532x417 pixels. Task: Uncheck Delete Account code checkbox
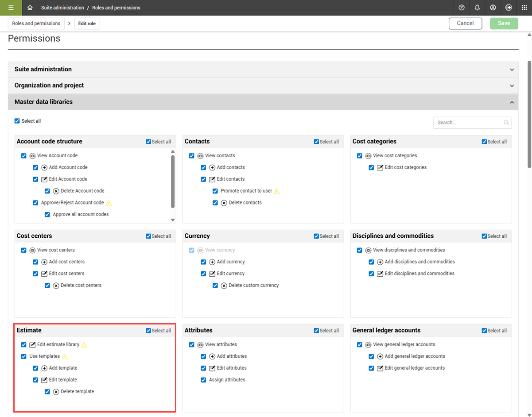pyautogui.click(x=47, y=191)
